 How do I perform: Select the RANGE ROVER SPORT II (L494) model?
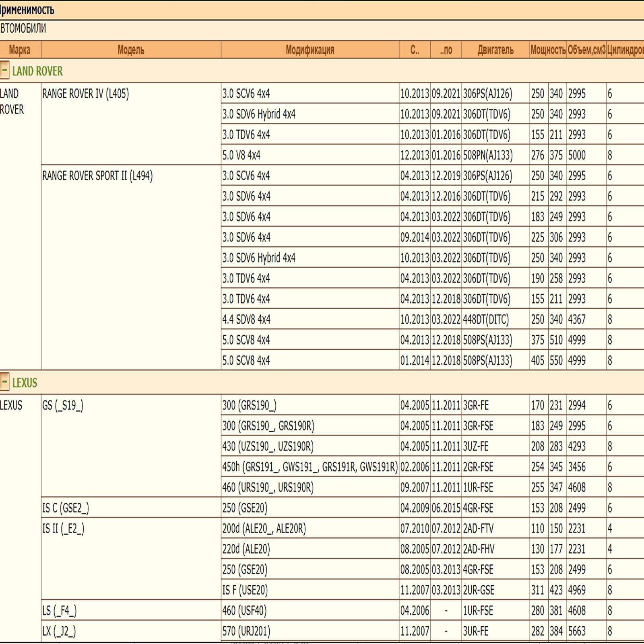point(97,176)
